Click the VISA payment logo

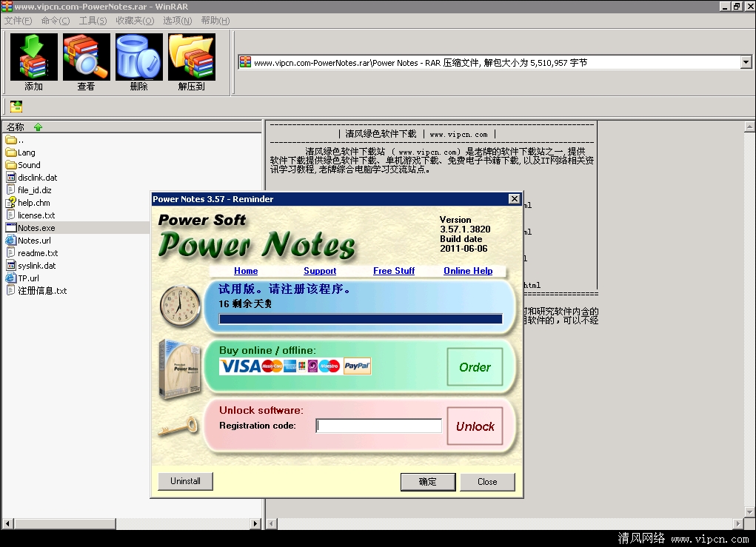[240, 366]
